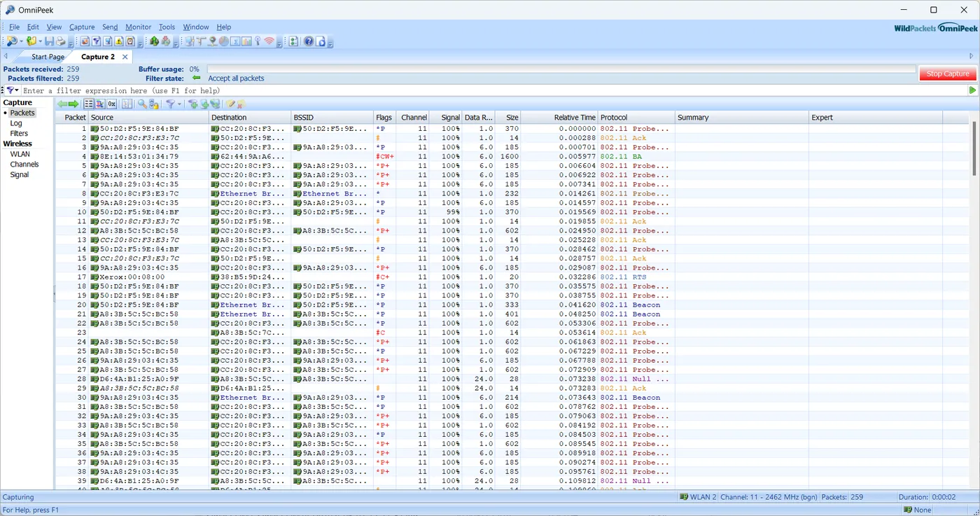This screenshot has height=516, width=980.
Task: Open the Help question mark icon
Action: tap(309, 41)
